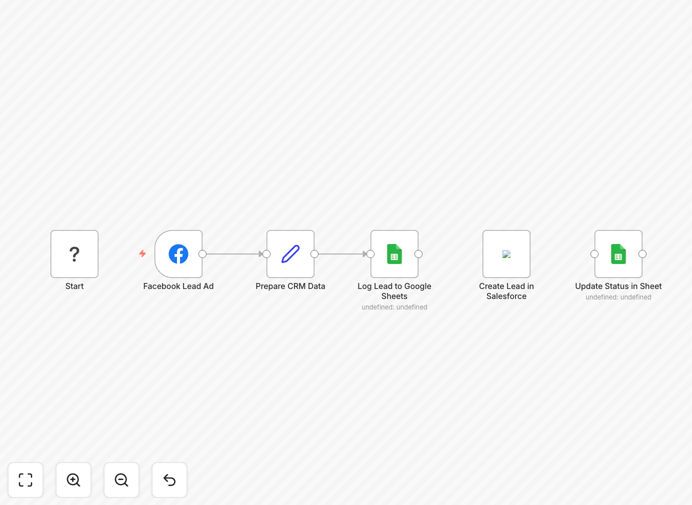The image size is (692, 505).
Task: Click the 'Start' node label
Action: point(75,286)
